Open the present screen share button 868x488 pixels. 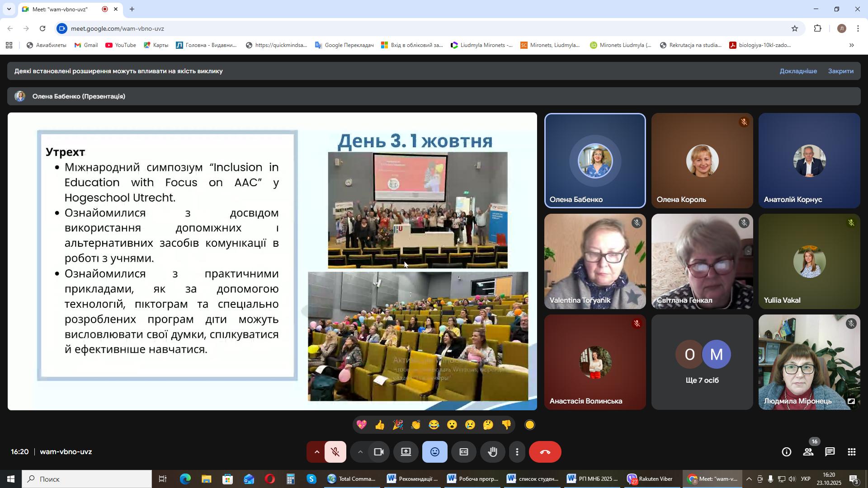point(406,452)
